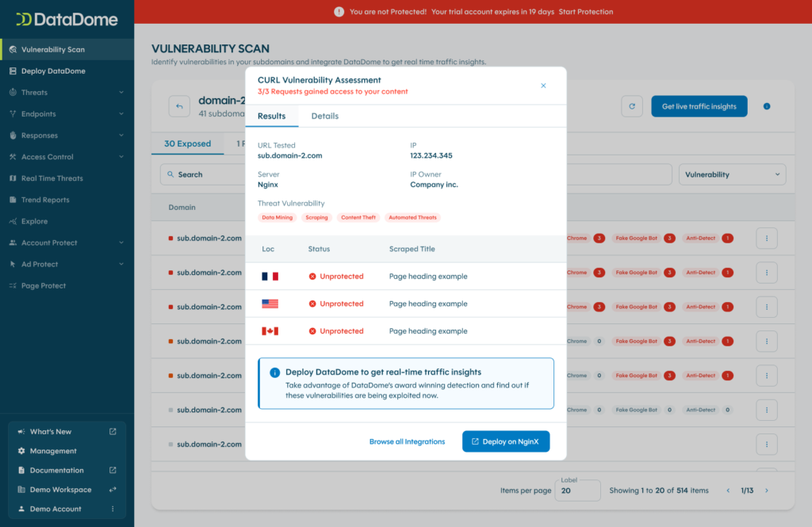Click the warning icon in the banner
Screen dimensions: 812x527
[x=339, y=12]
